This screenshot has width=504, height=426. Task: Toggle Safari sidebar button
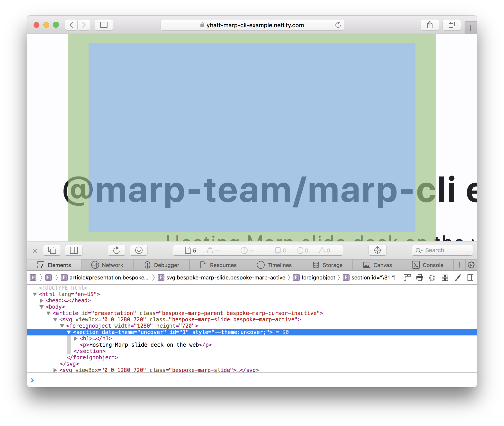tap(104, 25)
